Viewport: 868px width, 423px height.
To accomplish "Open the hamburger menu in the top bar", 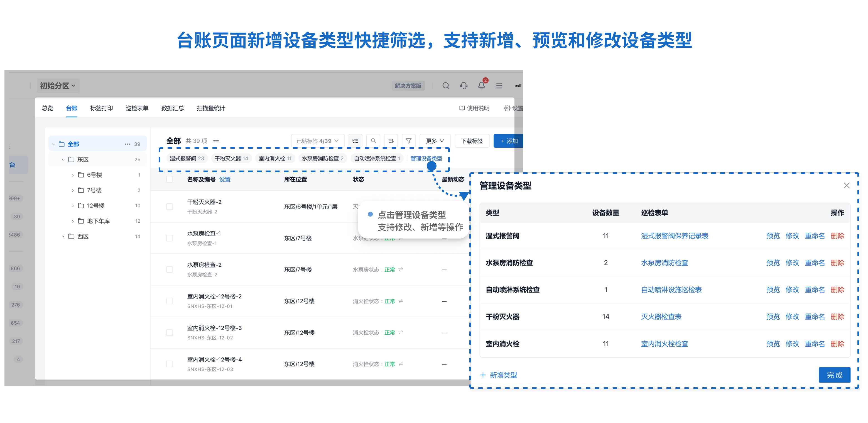I will click(499, 86).
